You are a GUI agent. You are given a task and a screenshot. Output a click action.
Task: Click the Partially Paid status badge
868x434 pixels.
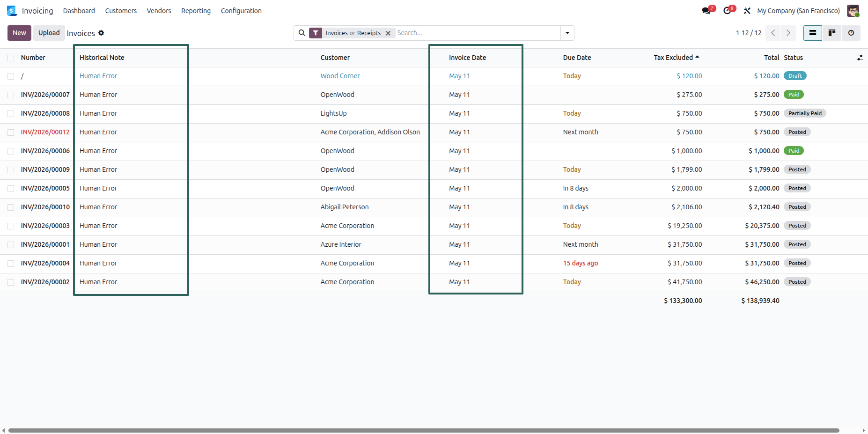click(805, 113)
